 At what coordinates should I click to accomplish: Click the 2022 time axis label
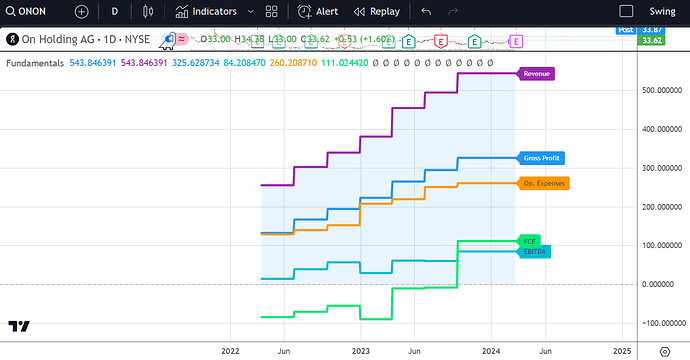tap(231, 351)
